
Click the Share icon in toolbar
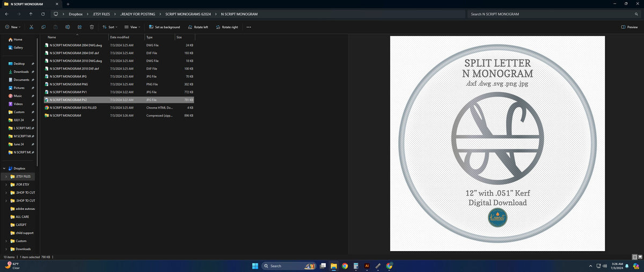[79, 27]
